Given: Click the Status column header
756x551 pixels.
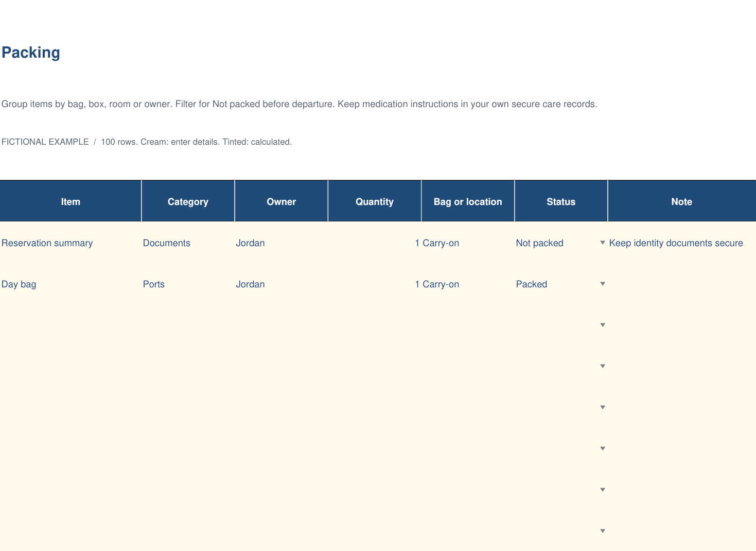Looking at the screenshot, I should pyautogui.click(x=561, y=201).
